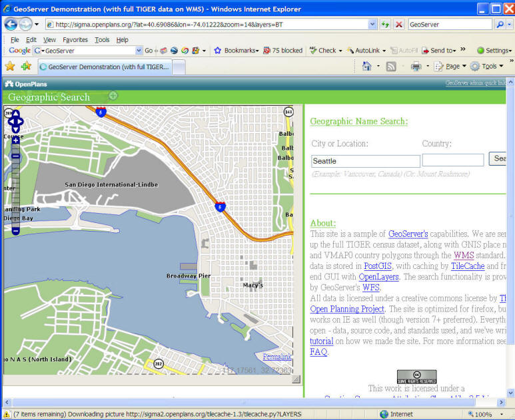The width and height of the screenshot is (515, 420).
Task: Go forward with the browser Forward arrow
Action: pos(25,24)
